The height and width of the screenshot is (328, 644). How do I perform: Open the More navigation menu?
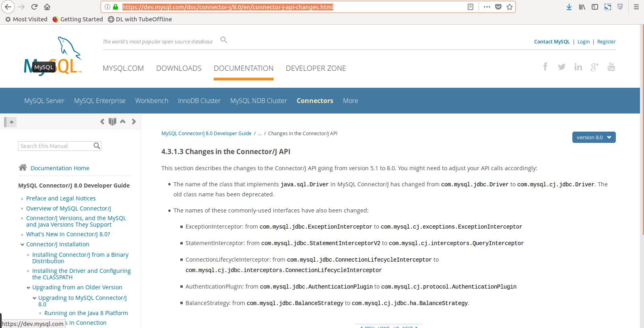click(350, 101)
